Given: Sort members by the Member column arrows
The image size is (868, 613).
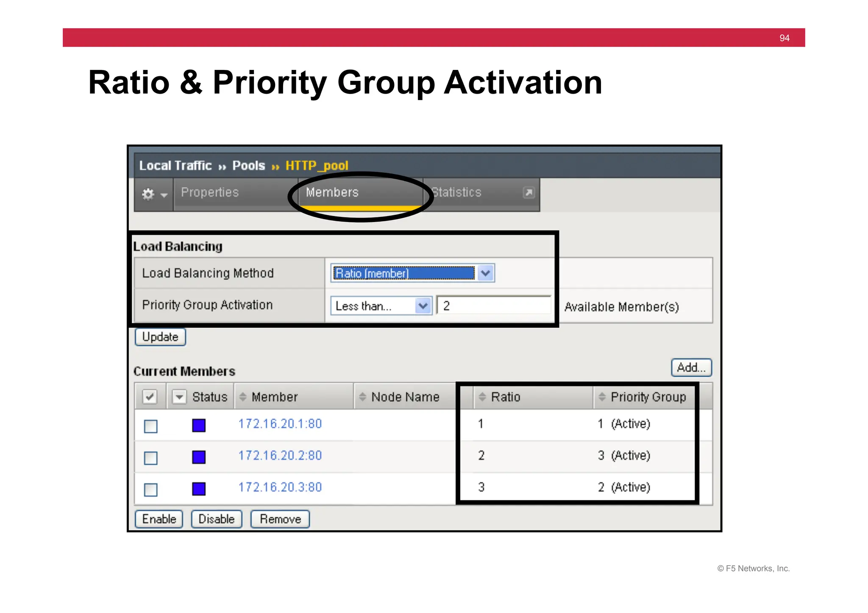Looking at the screenshot, I should click(243, 397).
